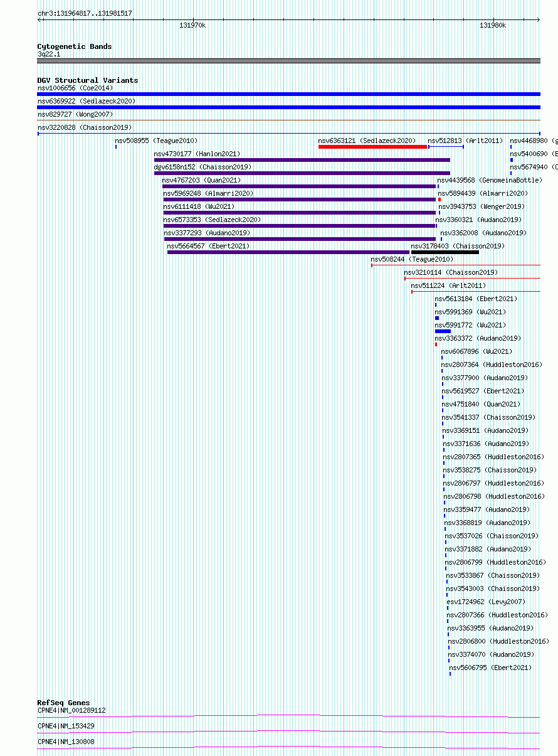Select variant nsv5619527 (Ebert2021)
This screenshot has width=558, height=756.
[x=483, y=391]
